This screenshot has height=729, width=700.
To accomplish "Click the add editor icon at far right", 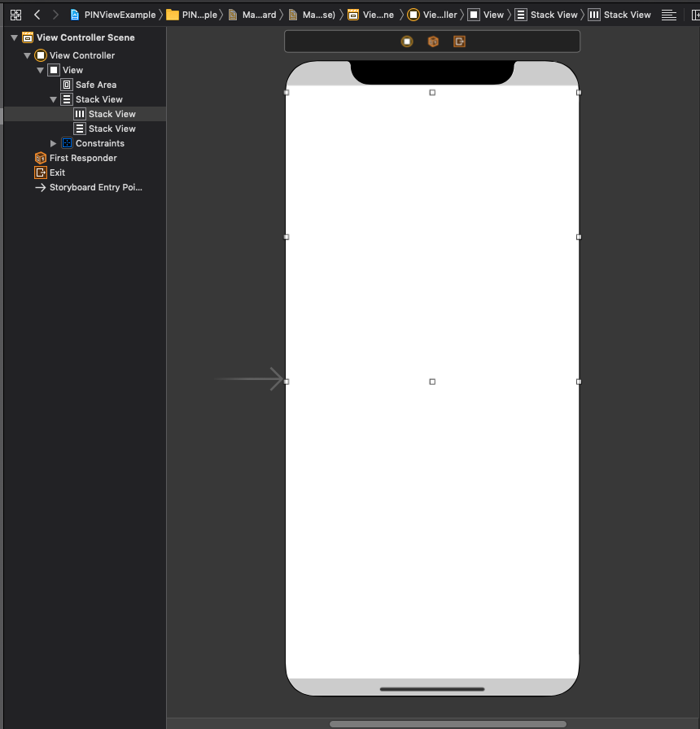I will (695, 15).
